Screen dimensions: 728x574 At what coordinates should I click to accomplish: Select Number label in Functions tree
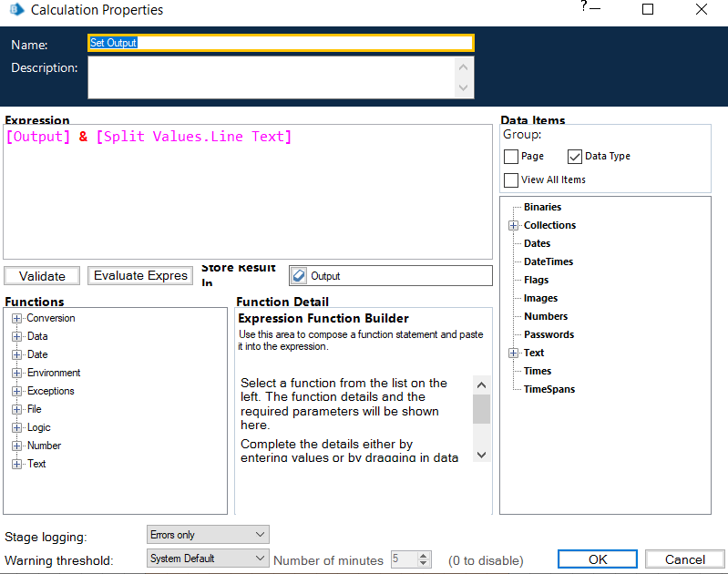point(44,446)
